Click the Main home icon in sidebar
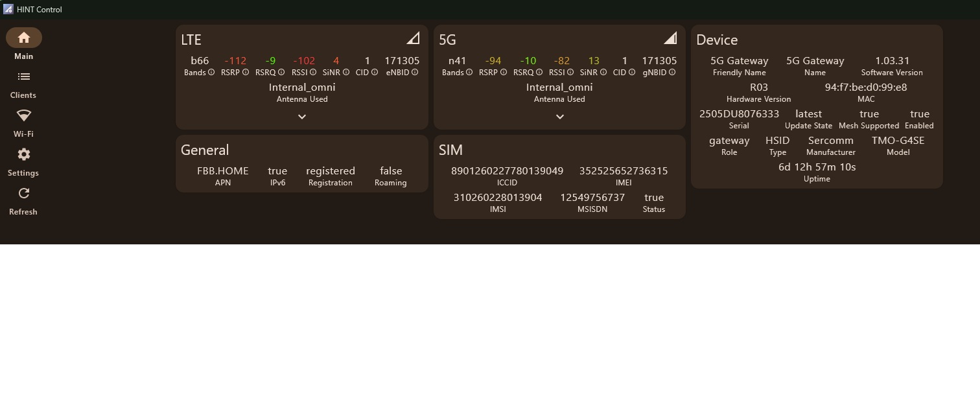980x420 pixels. coord(24,38)
